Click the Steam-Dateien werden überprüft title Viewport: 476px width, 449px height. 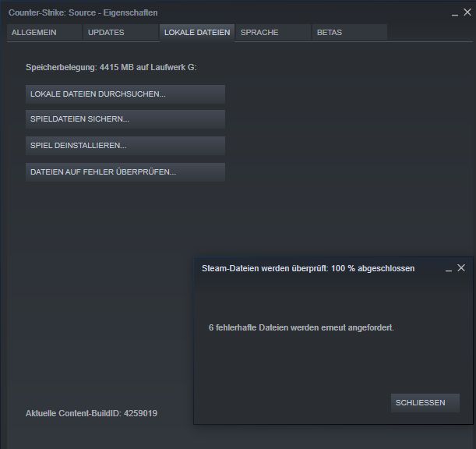pyautogui.click(x=309, y=269)
